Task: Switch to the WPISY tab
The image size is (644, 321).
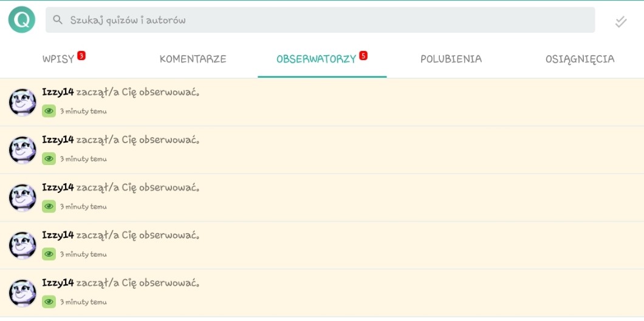Action: pos(58,59)
